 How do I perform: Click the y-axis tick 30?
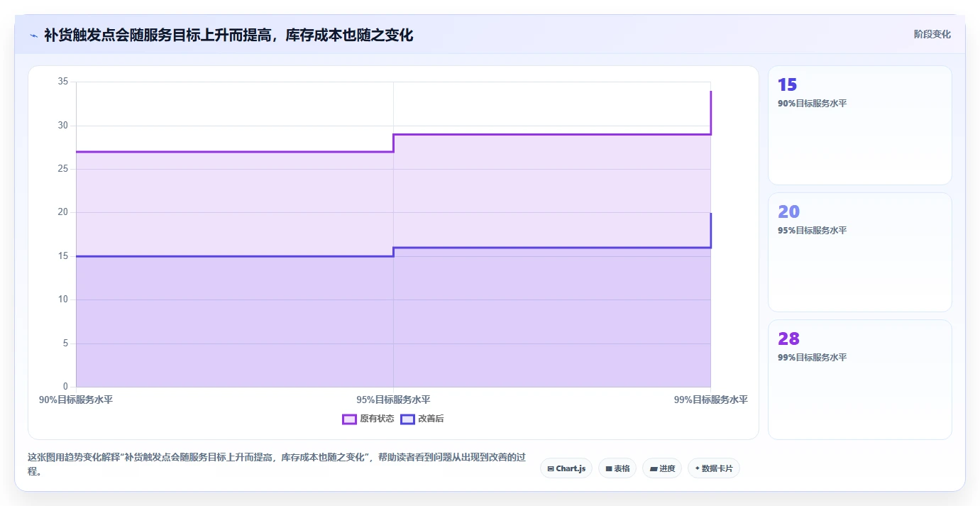(x=63, y=126)
